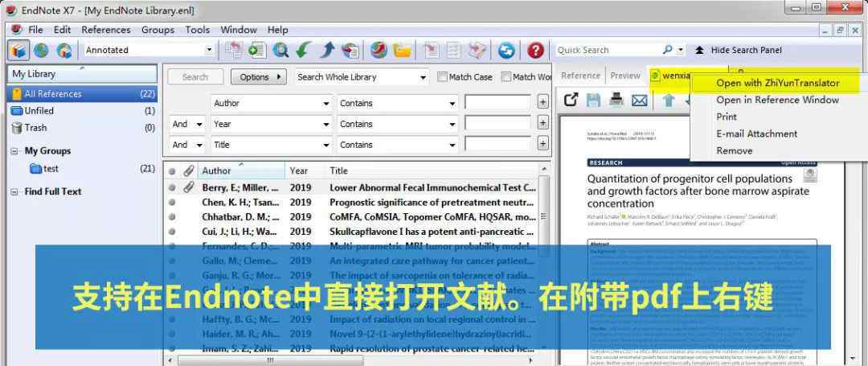This screenshot has width=868, height=366.
Task: Choose Open in Reference Window menu entry
Action: point(777,101)
